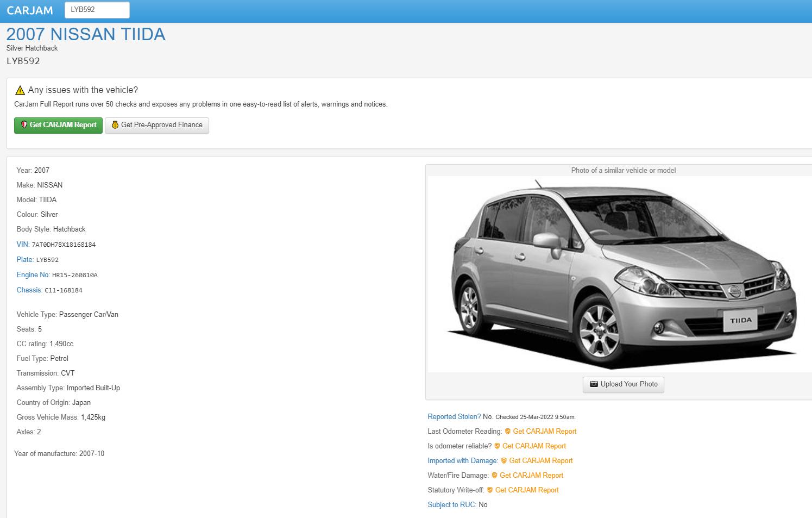812x518 pixels.
Task: Focus the plate search field containing LYB592
Action: [x=97, y=10]
